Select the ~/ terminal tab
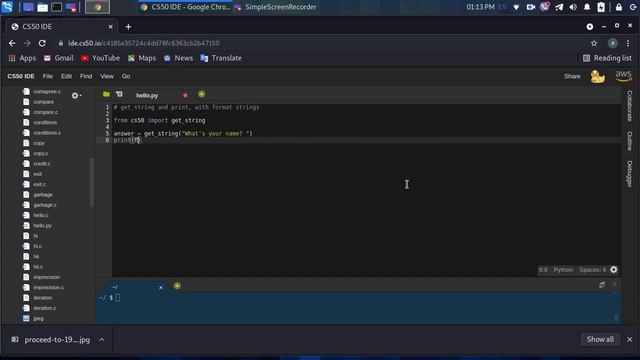The image size is (640, 360). tap(115, 287)
